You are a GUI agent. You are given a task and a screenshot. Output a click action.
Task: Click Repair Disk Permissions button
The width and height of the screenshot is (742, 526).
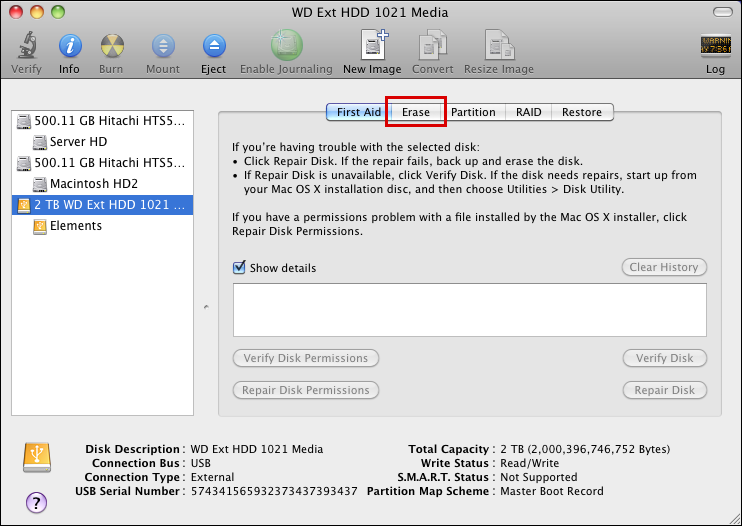coord(306,390)
